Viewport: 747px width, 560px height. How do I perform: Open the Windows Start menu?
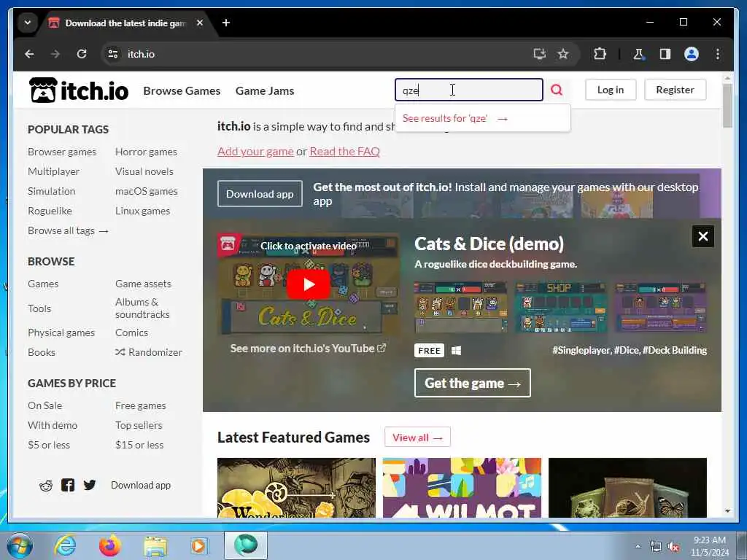click(20, 545)
